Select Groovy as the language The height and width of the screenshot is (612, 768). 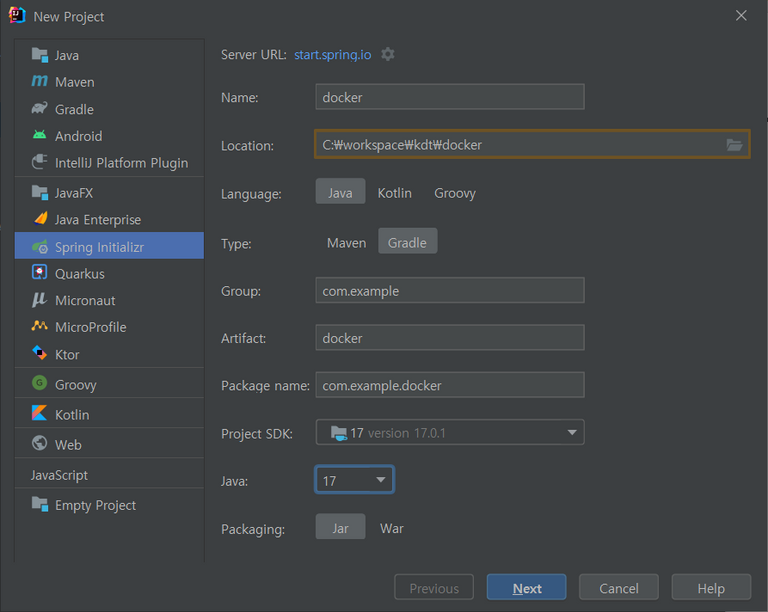tap(455, 193)
